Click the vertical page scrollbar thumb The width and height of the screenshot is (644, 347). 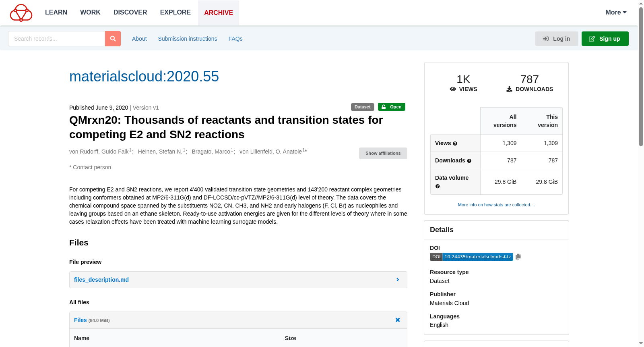click(641, 77)
